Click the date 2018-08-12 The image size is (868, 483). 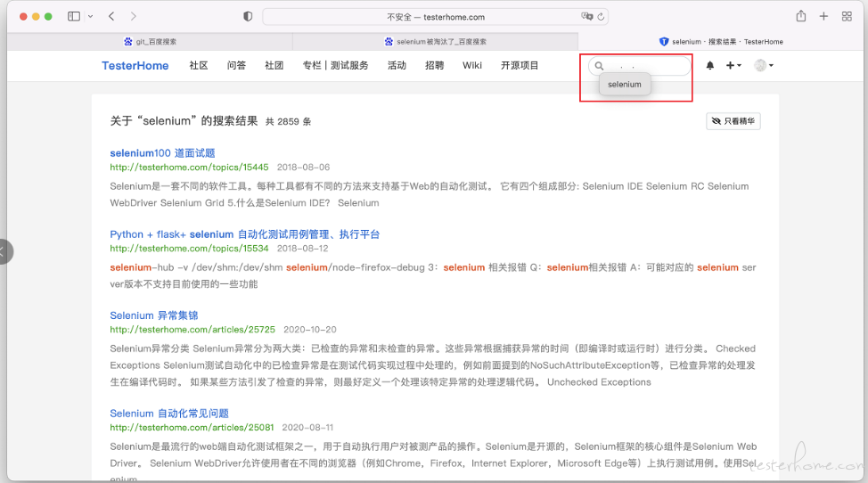pos(303,249)
